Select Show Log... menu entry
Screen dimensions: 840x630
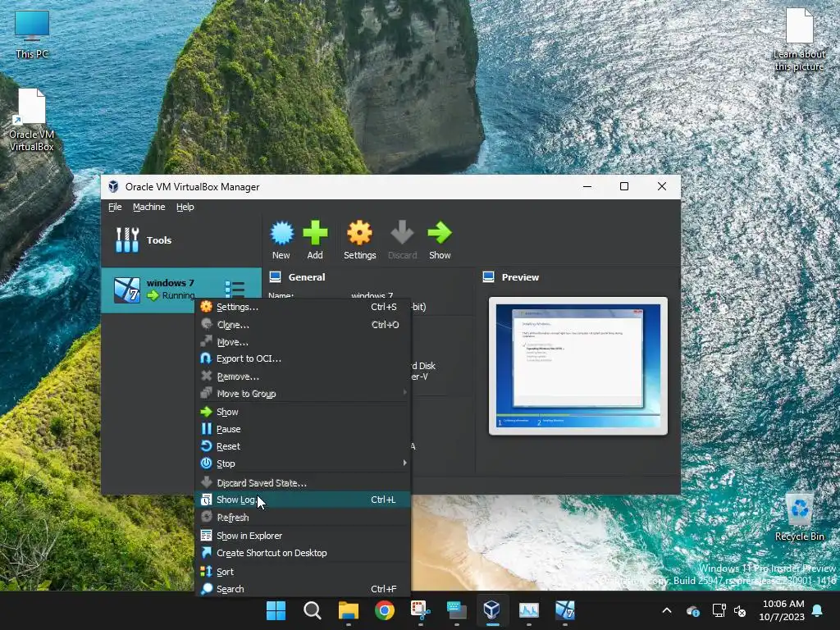[304, 500]
